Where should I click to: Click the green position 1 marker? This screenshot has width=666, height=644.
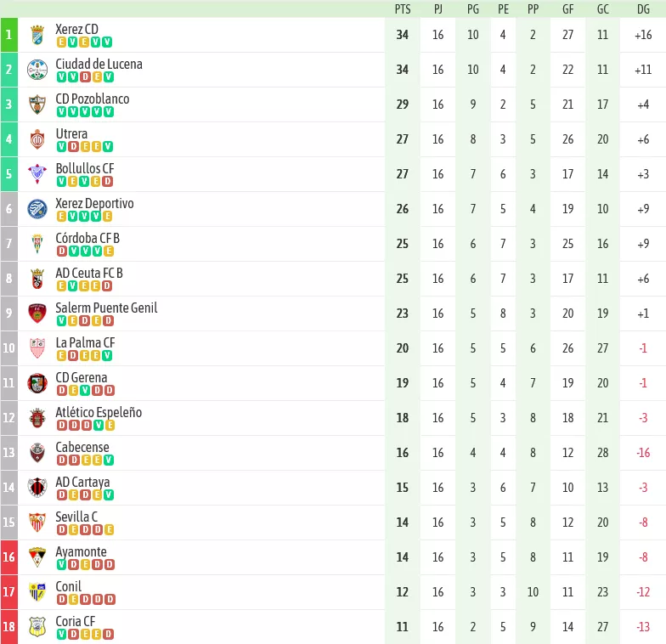[8, 35]
